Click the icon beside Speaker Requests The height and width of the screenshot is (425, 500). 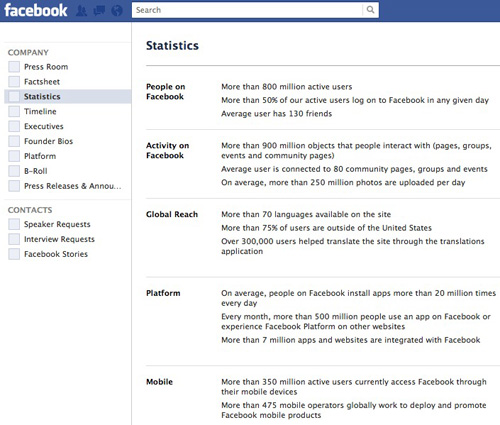(14, 224)
